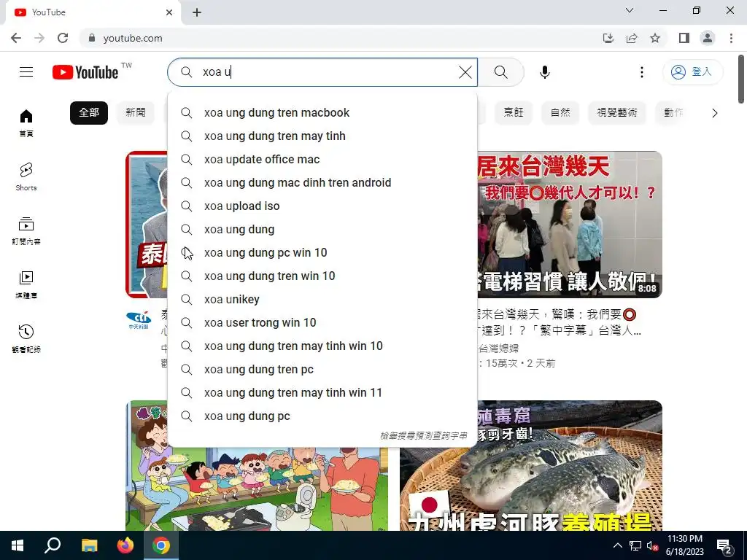The width and height of the screenshot is (747, 560).
Task: Go to Home in the sidebar
Action: pyautogui.click(x=26, y=122)
